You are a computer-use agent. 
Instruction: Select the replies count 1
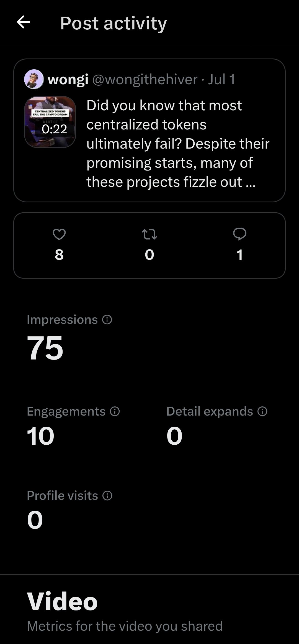point(240,254)
